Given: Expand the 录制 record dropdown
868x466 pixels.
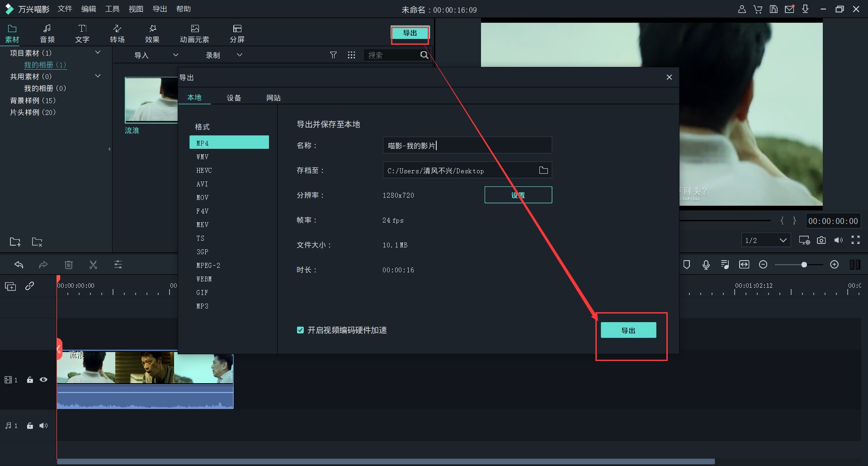Looking at the screenshot, I should click(x=240, y=55).
